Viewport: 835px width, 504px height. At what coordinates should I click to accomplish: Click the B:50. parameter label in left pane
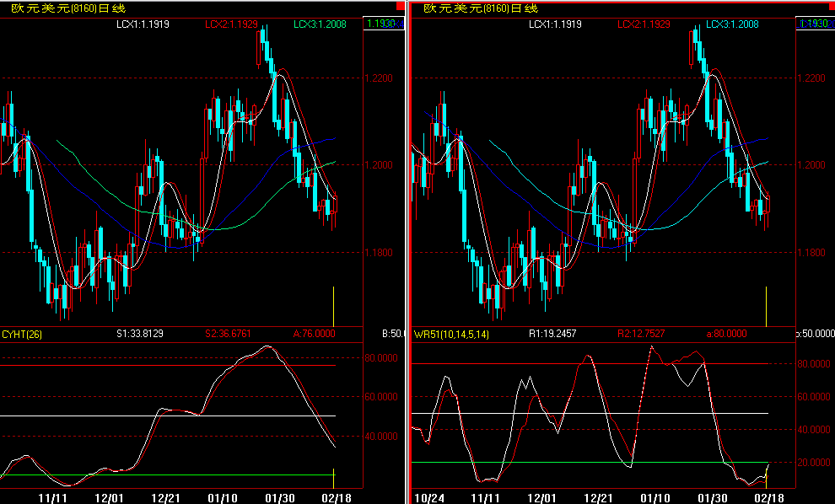coord(393,334)
